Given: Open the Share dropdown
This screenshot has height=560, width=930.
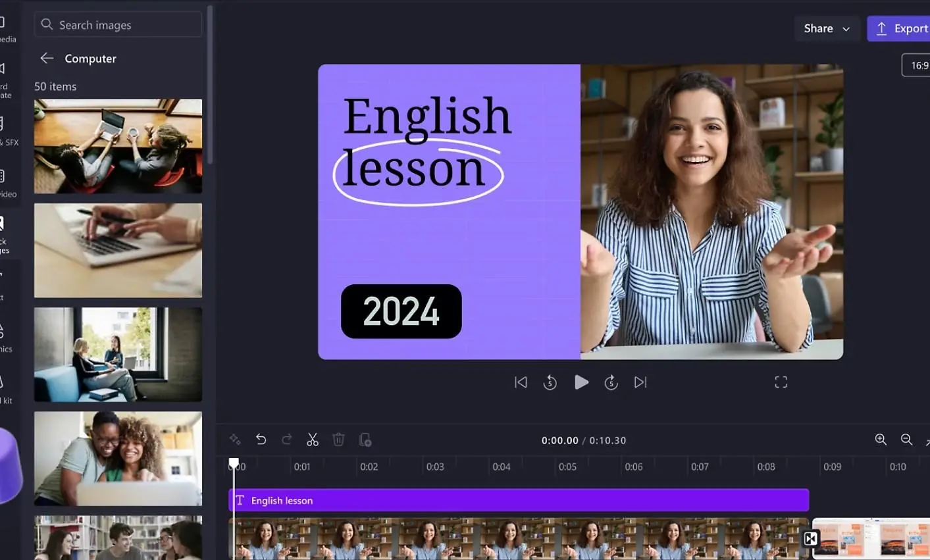Looking at the screenshot, I should click(x=827, y=28).
